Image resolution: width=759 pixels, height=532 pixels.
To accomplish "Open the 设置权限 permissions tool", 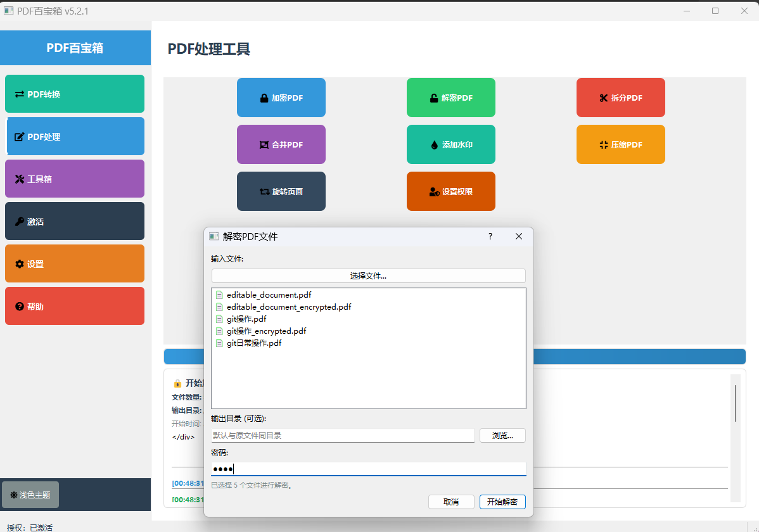I will (450, 191).
